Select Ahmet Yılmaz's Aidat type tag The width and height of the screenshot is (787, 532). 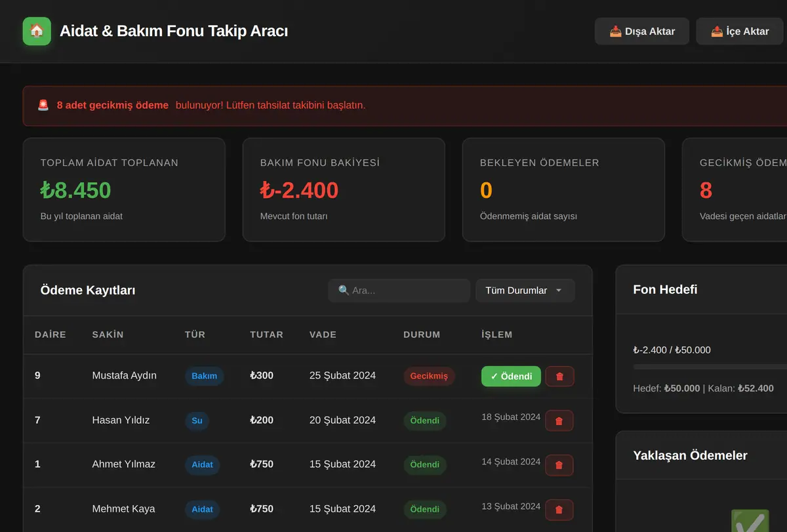[x=202, y=464]
